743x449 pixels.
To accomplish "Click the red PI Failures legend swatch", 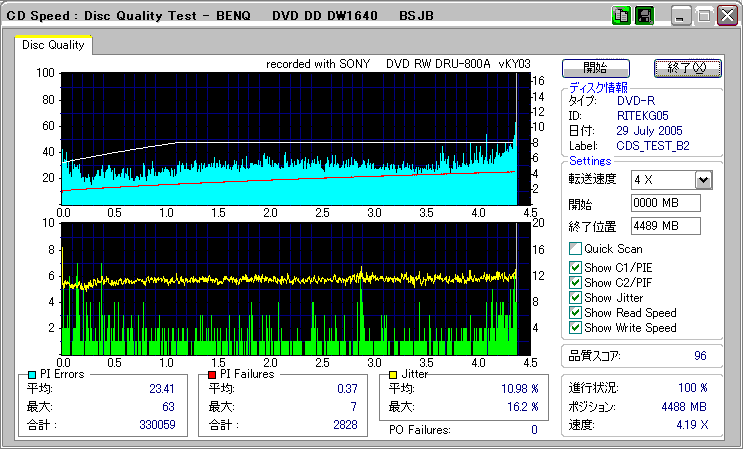I will pos(212,374).
